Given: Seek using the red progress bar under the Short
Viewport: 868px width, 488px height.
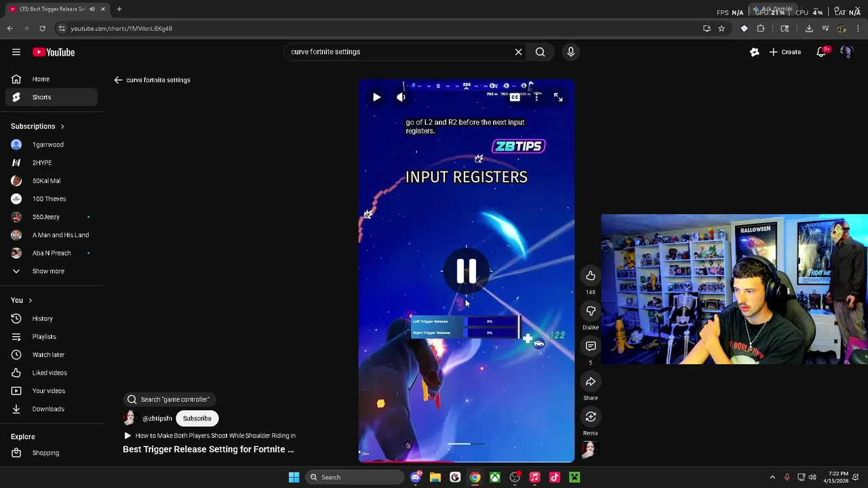Looking at the screenshot, I should tap(467, 461).
